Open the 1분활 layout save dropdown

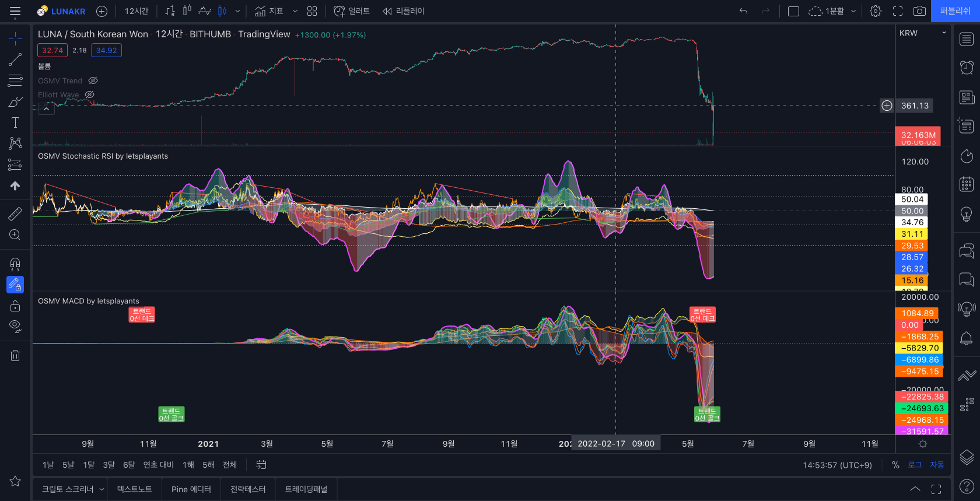[853, 11]
